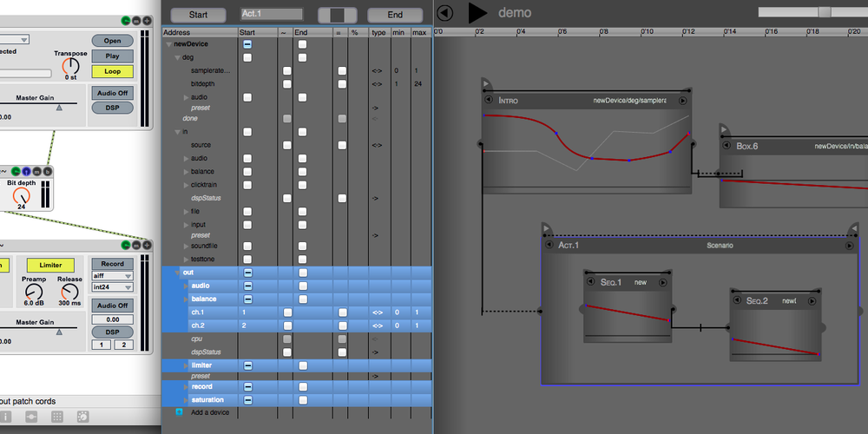Viewport: 868px width, 434px height.
Task: Open the aiff format dropdown
Action: pos(112,276)
